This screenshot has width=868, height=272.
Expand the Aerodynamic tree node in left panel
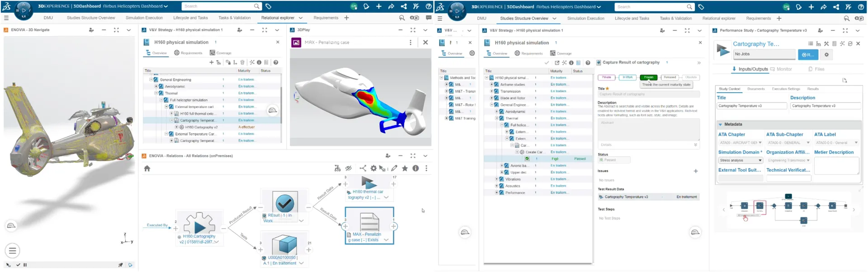[156, 86]
